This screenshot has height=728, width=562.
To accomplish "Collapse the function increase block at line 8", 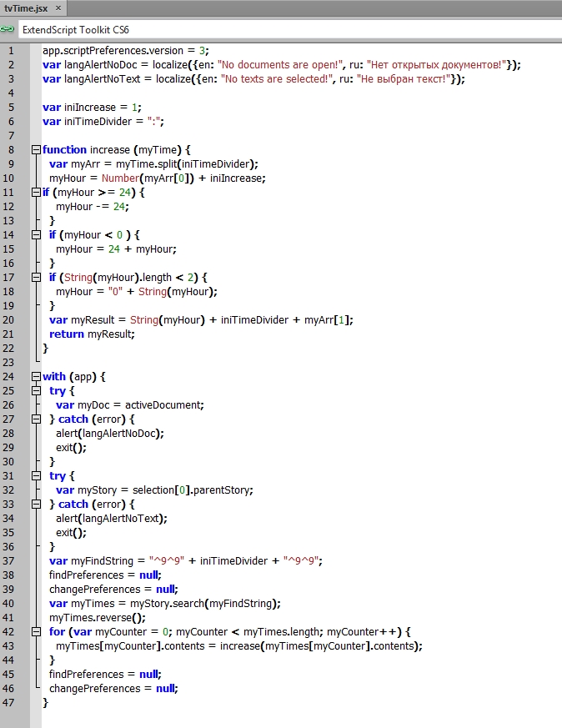I will pos(36,149).
